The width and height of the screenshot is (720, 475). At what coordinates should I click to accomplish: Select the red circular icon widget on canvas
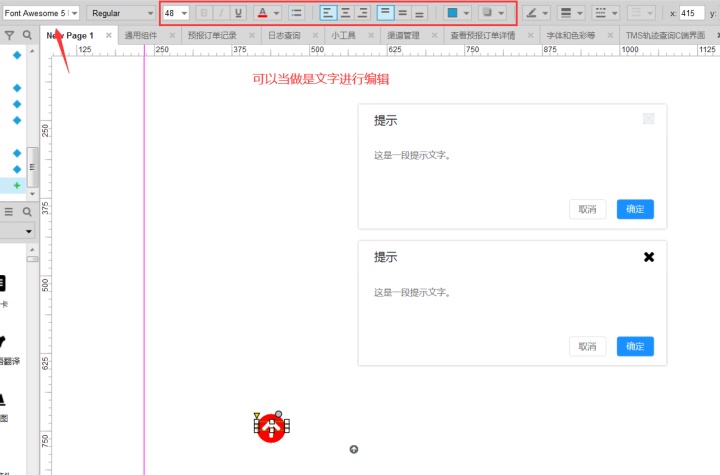point(271,428)
